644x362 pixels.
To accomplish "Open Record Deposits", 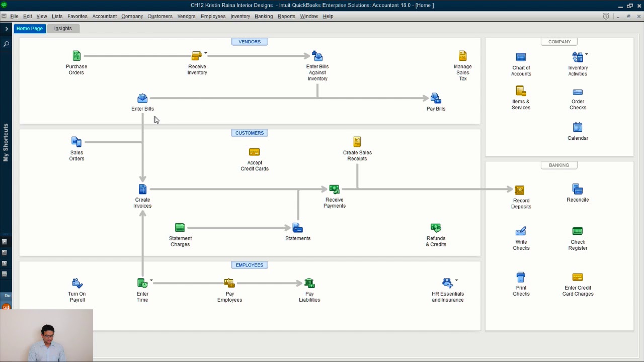I will coord(520,190).
